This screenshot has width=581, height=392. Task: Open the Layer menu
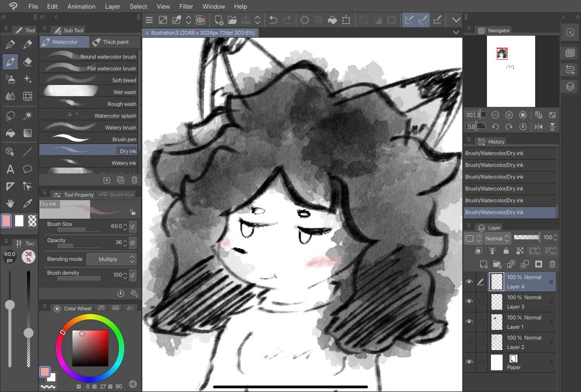coord(112,6)
